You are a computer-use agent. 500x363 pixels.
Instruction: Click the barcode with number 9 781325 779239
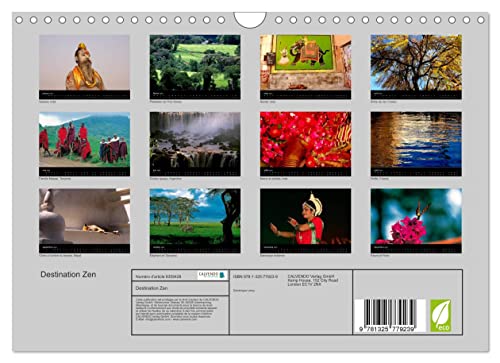[x=390, y=315]
